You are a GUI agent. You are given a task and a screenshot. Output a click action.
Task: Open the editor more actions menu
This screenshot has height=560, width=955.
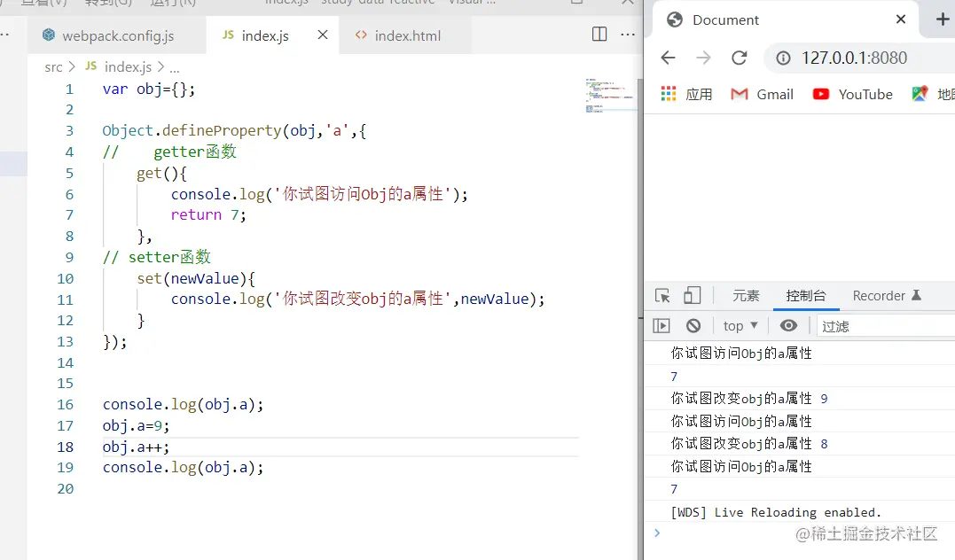click(627, 34)
